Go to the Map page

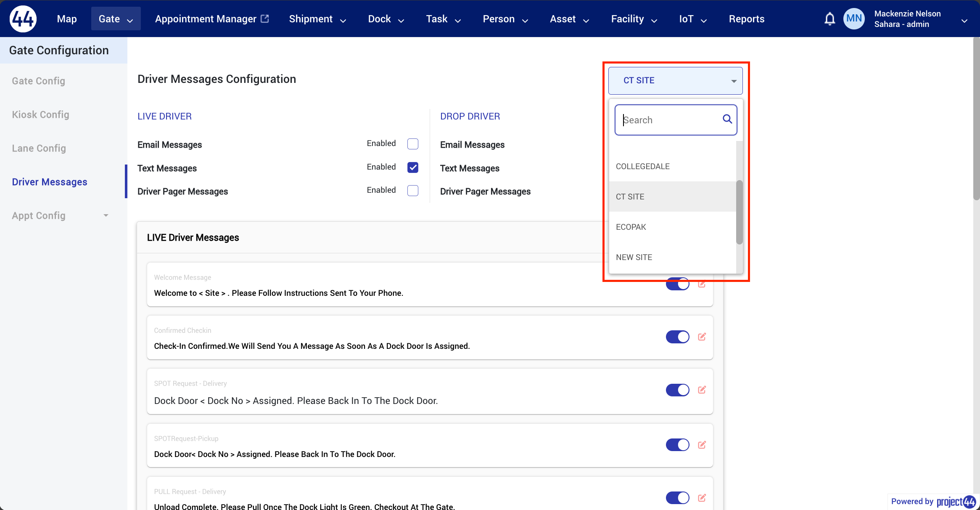pos(67,19)
